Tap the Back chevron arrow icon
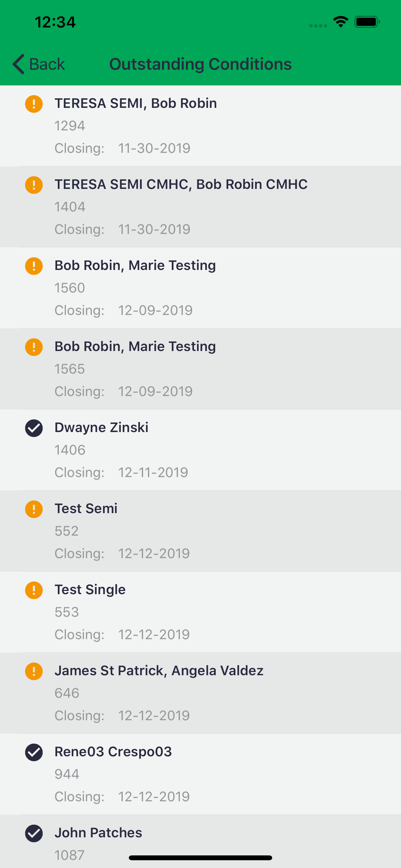This screenshot has height=868, width=401. point(18,64)
